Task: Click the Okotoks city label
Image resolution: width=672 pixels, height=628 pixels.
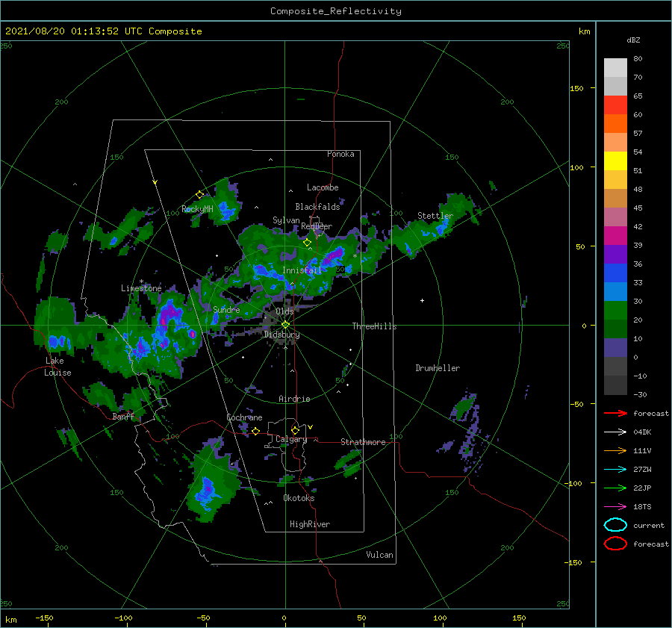Action: point(299,498)
